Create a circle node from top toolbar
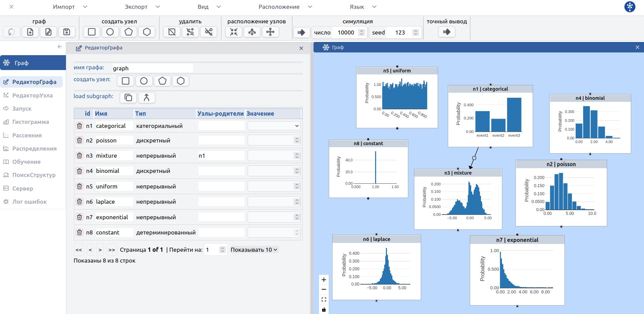This screenshot has width=644, height=314. 110,32
